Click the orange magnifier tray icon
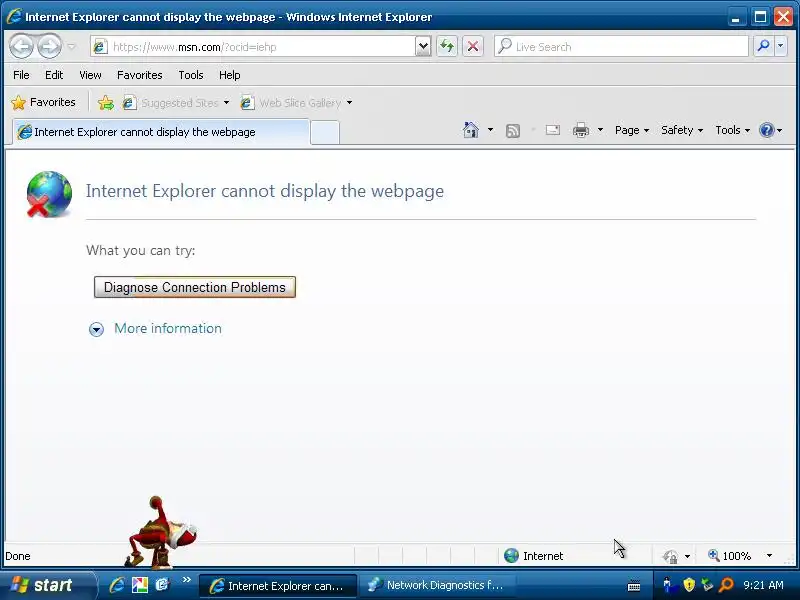Screen dimensions: 800x600 click(x=726, y=585)
